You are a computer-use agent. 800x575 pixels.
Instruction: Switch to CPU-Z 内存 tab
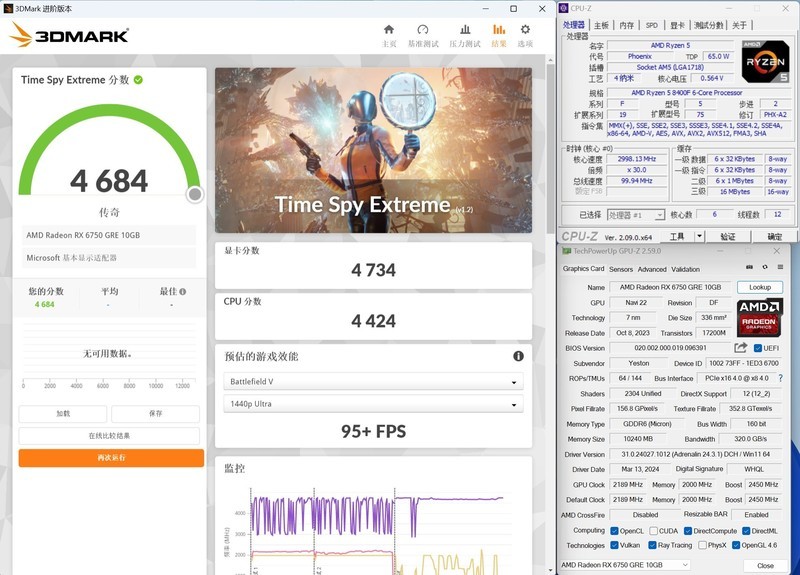627,25
